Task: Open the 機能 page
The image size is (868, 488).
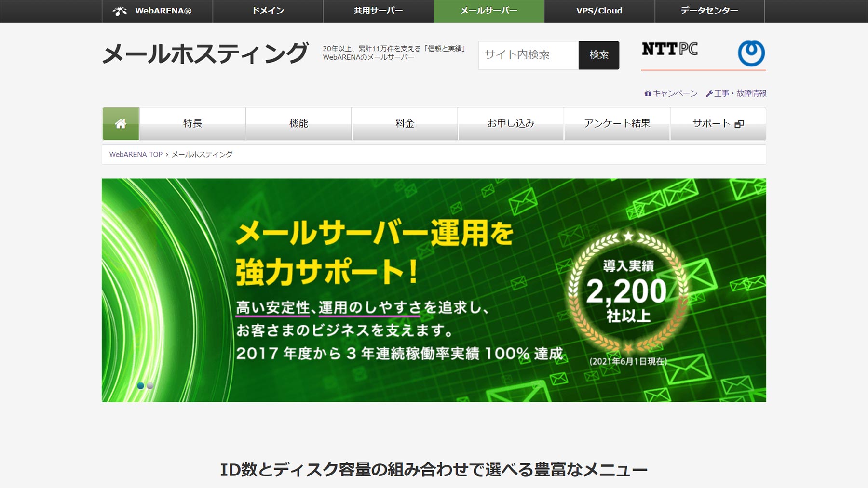Action: point(298,123)
